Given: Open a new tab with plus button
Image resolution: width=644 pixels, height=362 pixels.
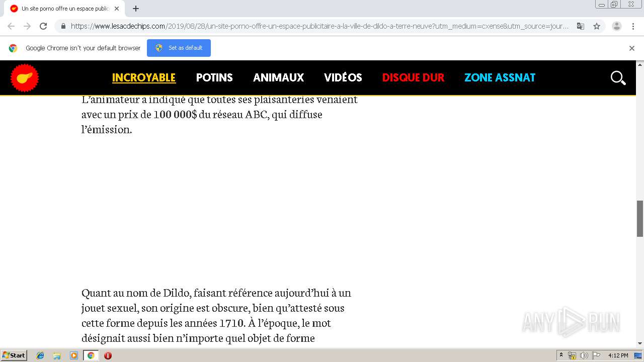Looking at the screenshot, I should (136, 9).
